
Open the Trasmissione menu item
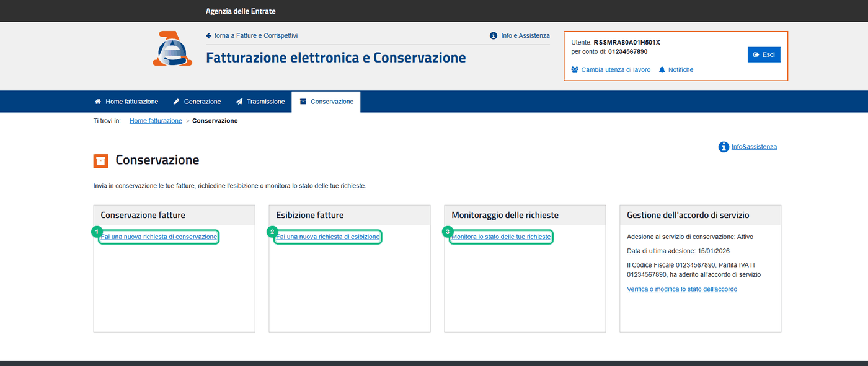[260, 102]
